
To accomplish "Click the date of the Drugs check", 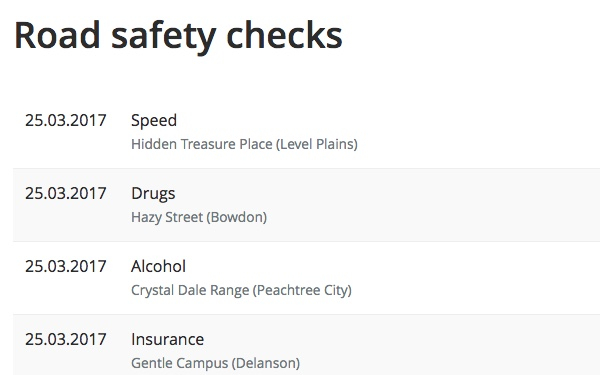I will 65,194.
